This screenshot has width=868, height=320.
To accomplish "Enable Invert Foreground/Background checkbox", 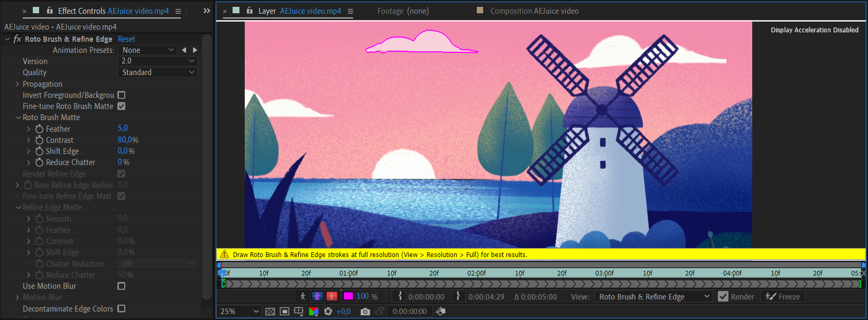I will click(122, 95).
